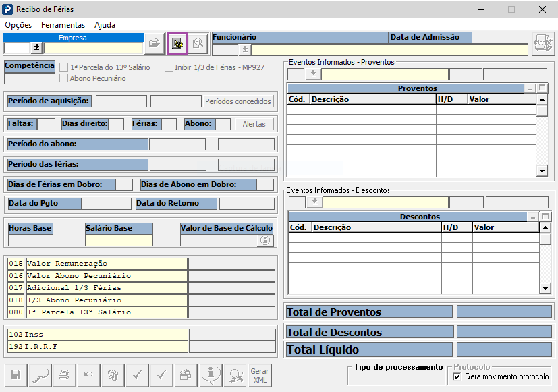The image size is (558, 392).
Task: Click the Períodos concedidos button
Action: (238, 101)
